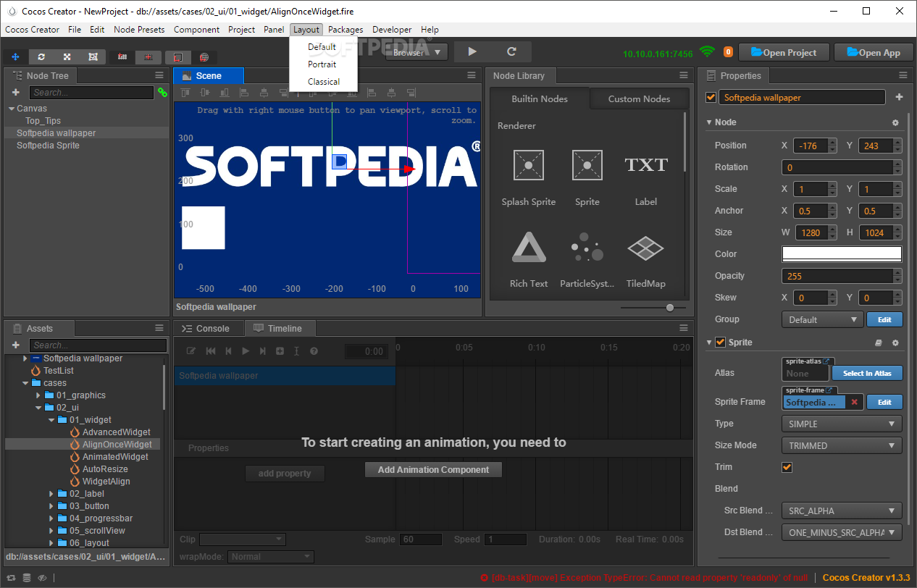Select the Rotate transform tool

[x=41, y=56]
